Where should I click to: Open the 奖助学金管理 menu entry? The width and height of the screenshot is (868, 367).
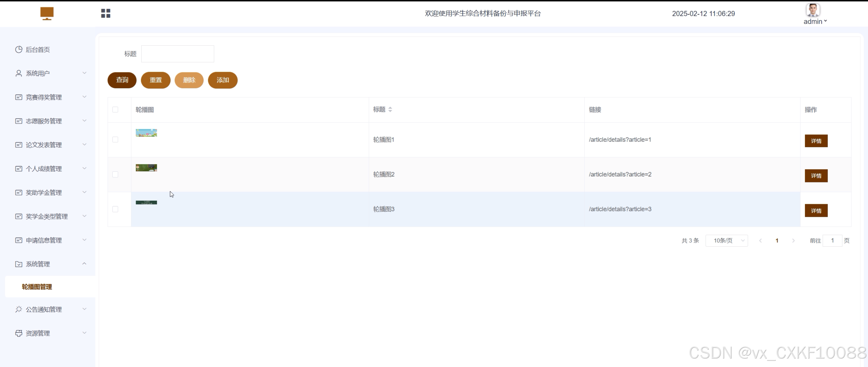(44, 193)
